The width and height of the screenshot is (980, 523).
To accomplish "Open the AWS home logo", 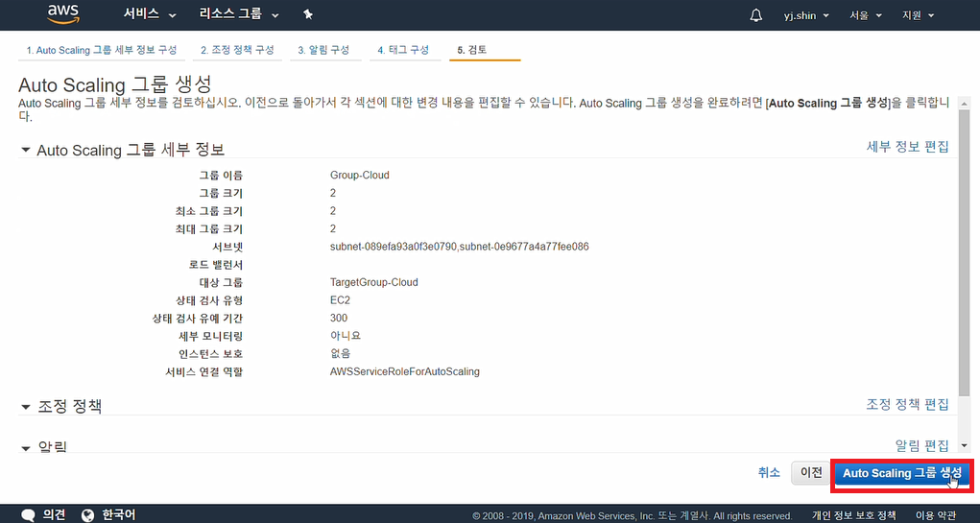I will coord(61,13).
